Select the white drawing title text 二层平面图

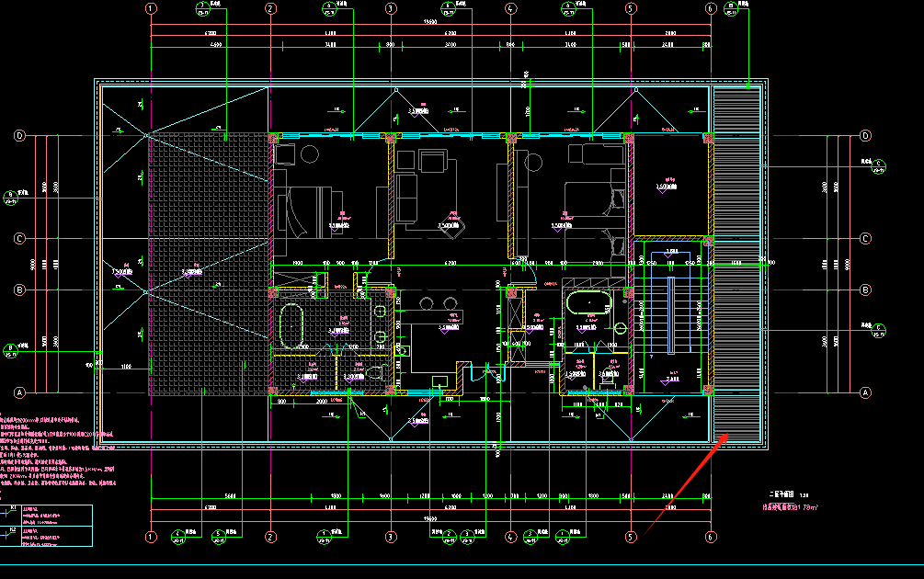781,494
